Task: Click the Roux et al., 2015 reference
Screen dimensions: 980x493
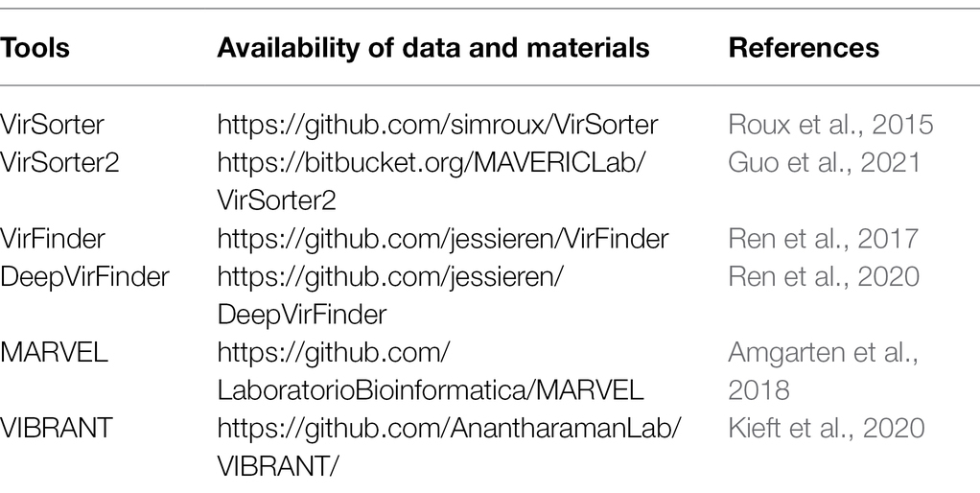Action: pos(830,125)
